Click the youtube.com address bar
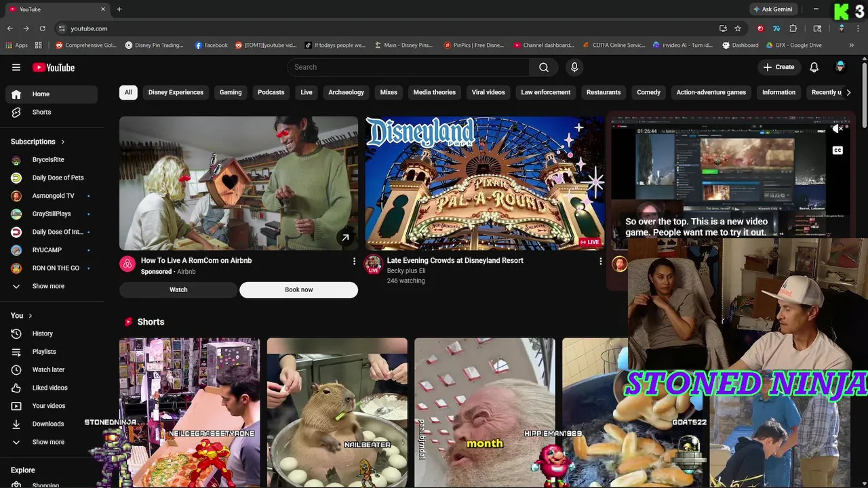Screen dimensions: 868x488 tap(387, 28)
